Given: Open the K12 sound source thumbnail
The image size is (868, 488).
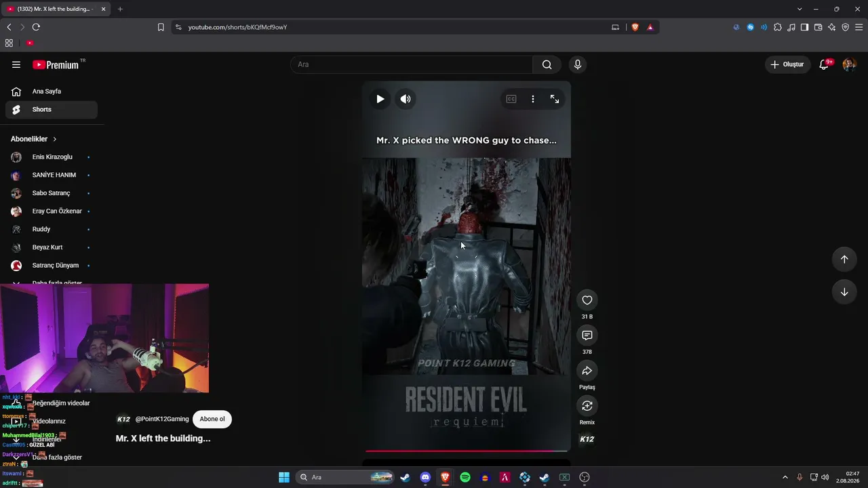Looking at the screenshot, I should (587, 439).
